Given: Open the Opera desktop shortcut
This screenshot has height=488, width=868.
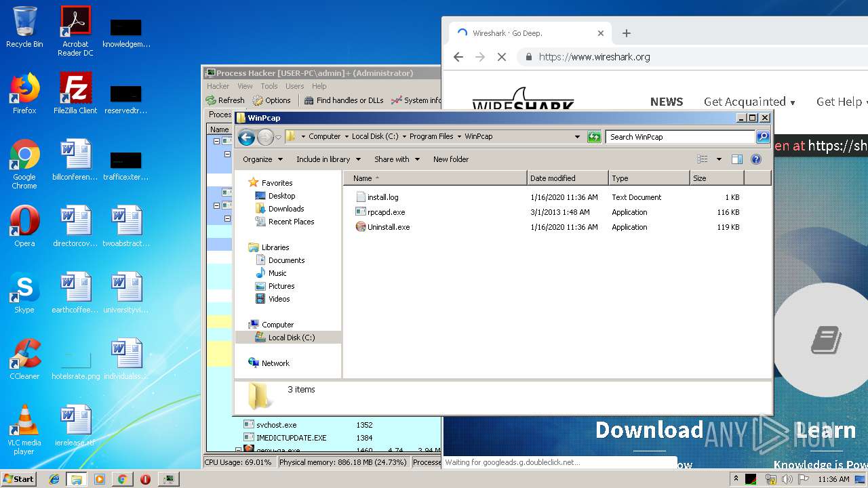Looking at the screenshot, I should tap(24, 226).
